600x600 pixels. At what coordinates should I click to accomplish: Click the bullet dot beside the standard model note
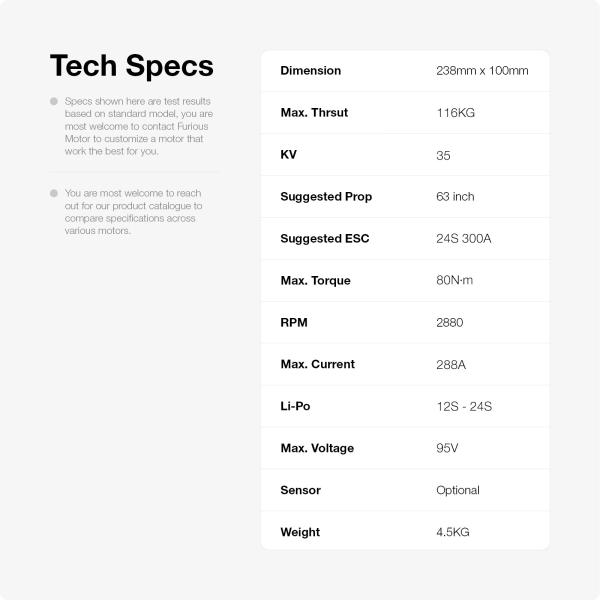pyautogui.click(x=53, y=101)
